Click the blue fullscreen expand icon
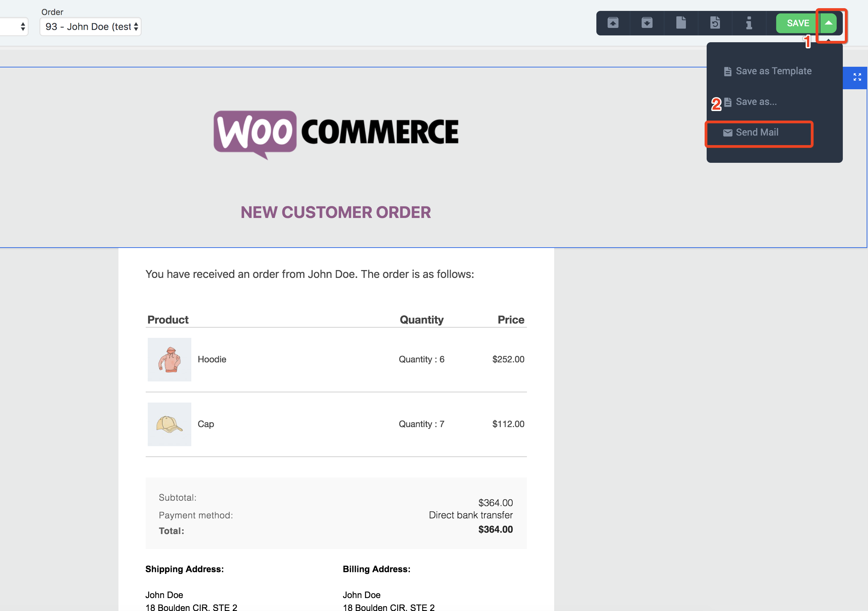The image size is (868, 611). coord(857,77)
